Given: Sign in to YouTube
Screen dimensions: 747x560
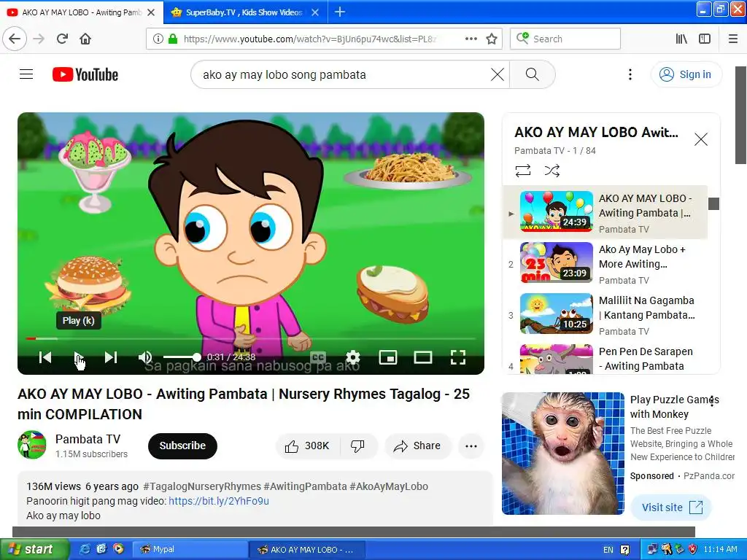Looking at the screenshot, I should tap(686, 74).
